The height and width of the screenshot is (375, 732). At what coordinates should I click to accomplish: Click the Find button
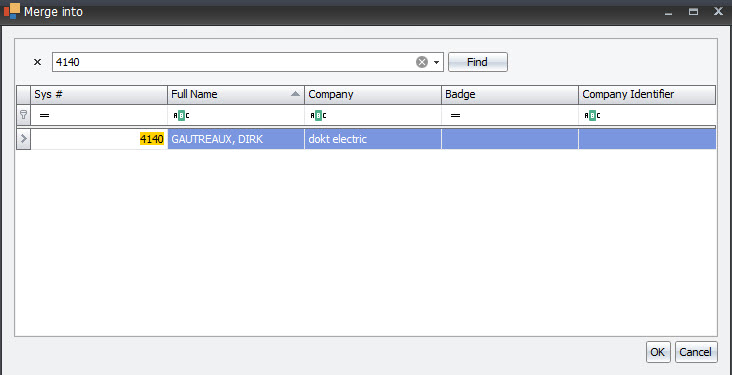(x=478, y=62)
